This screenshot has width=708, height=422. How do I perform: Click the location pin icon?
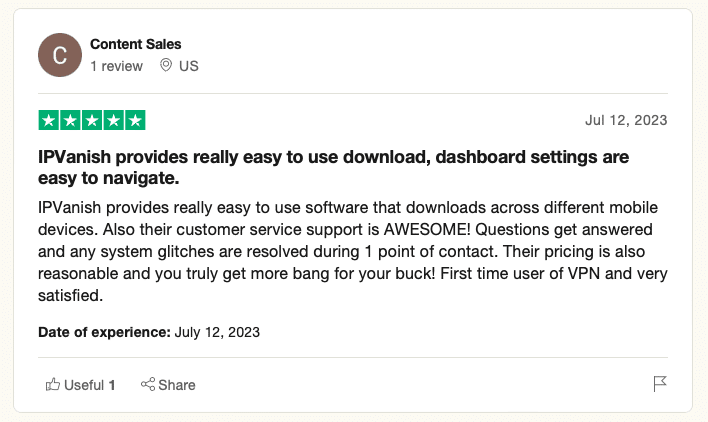(166, 65)
